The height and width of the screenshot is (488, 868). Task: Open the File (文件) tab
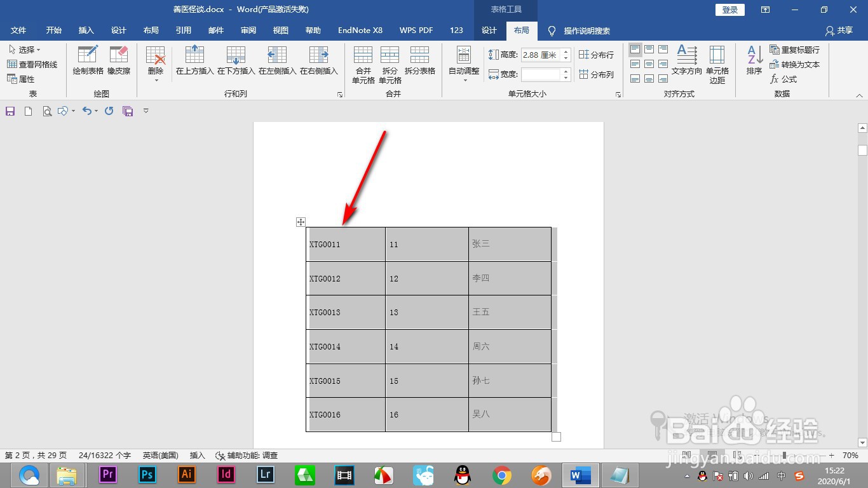click(18, 30)
